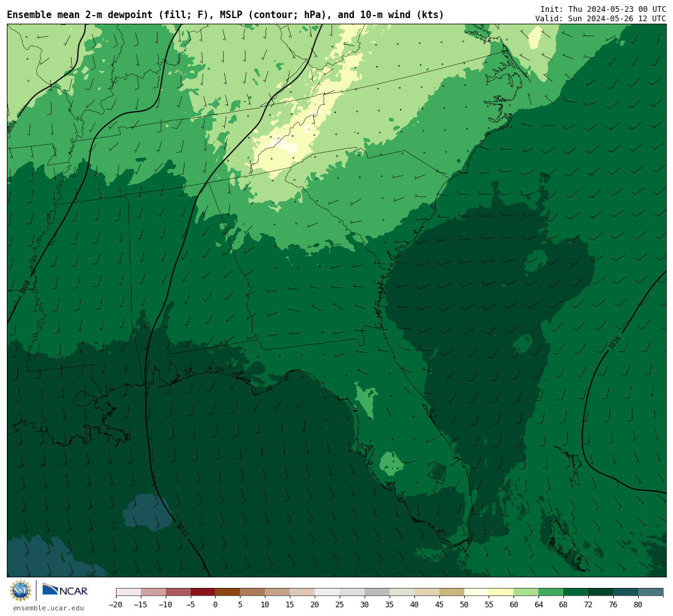Click the 1012 contour label
The height and width of the screenshot is (616, 673).
tap(183, 529)
